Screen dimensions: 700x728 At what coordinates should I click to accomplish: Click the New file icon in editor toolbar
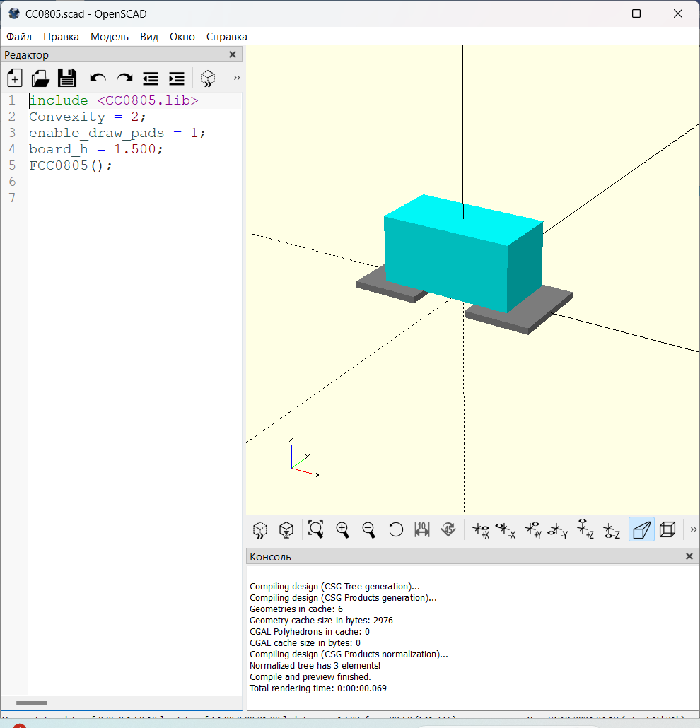click(x=15, y=78)
